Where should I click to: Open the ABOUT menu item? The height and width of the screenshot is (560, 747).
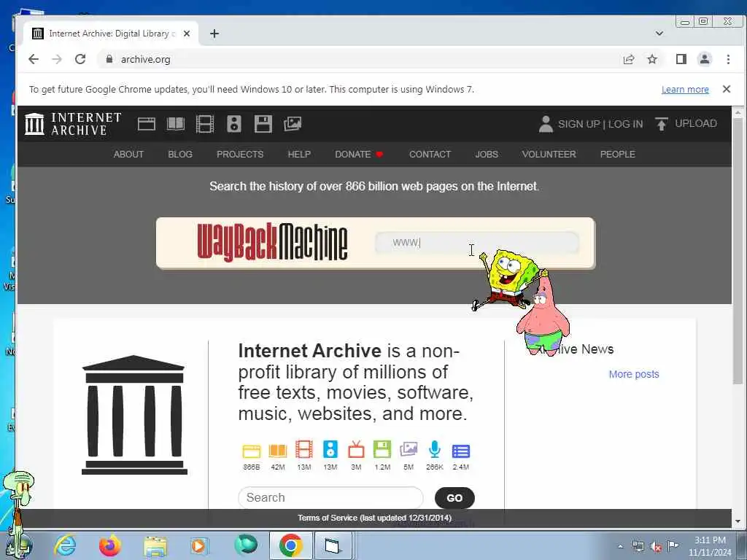click(128, 155)
